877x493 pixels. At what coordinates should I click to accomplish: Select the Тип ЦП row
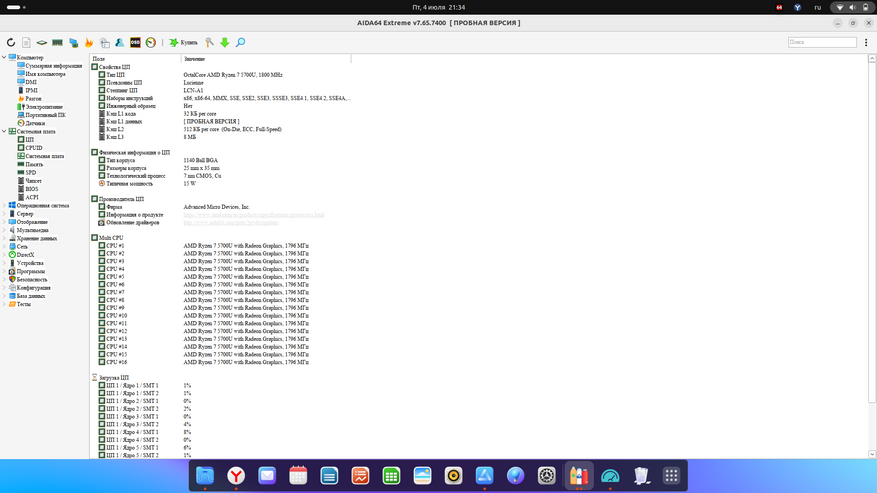(x=221, y=74)
